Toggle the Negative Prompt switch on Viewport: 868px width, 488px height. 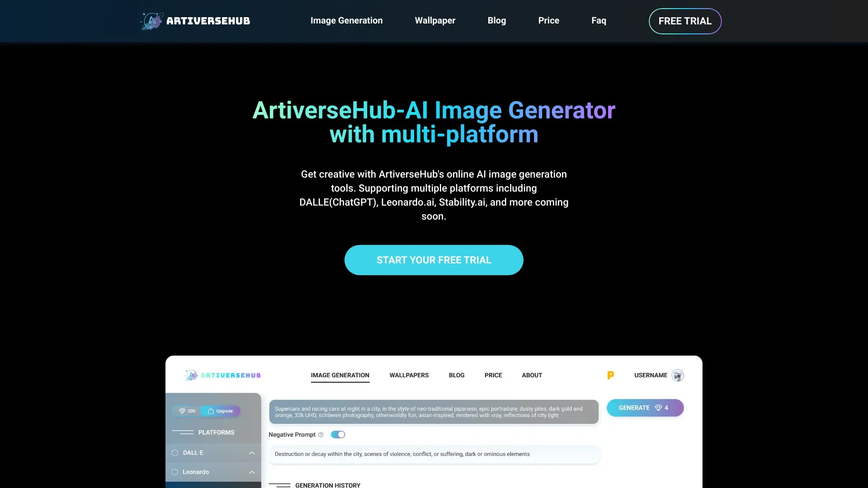[x=338, y=434]
